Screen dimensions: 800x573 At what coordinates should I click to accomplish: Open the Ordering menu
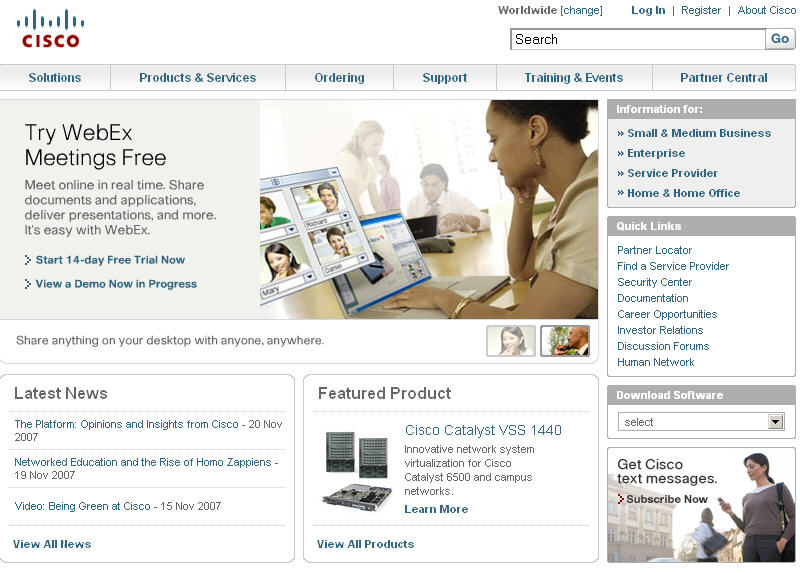click(339, 78)
